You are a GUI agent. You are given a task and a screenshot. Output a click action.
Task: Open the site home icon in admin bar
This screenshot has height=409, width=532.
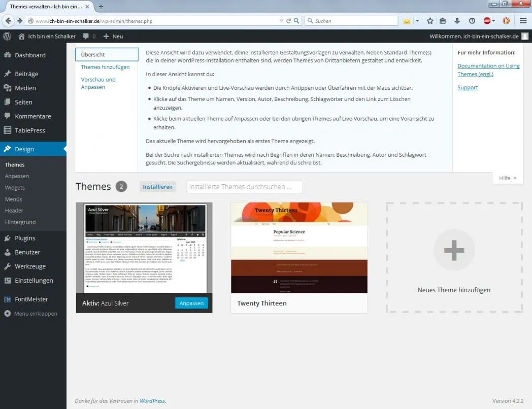[x=21, y=37]
